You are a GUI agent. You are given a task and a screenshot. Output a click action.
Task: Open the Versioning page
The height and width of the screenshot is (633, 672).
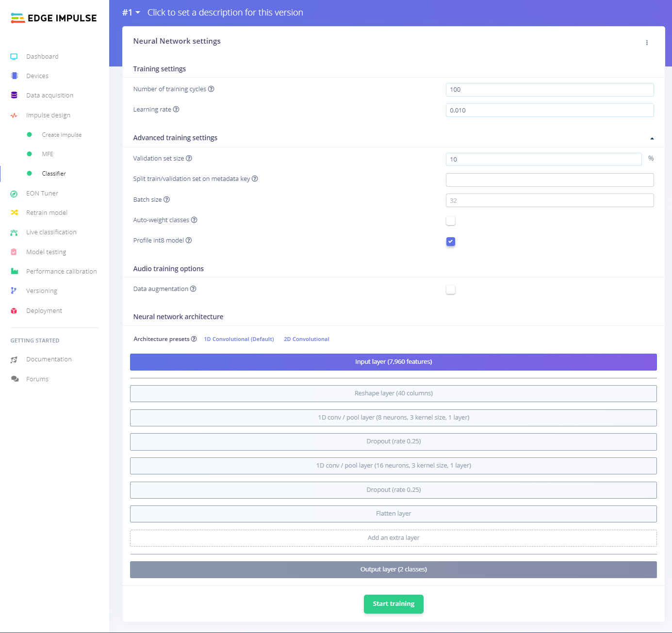click(x=42, y=291)
